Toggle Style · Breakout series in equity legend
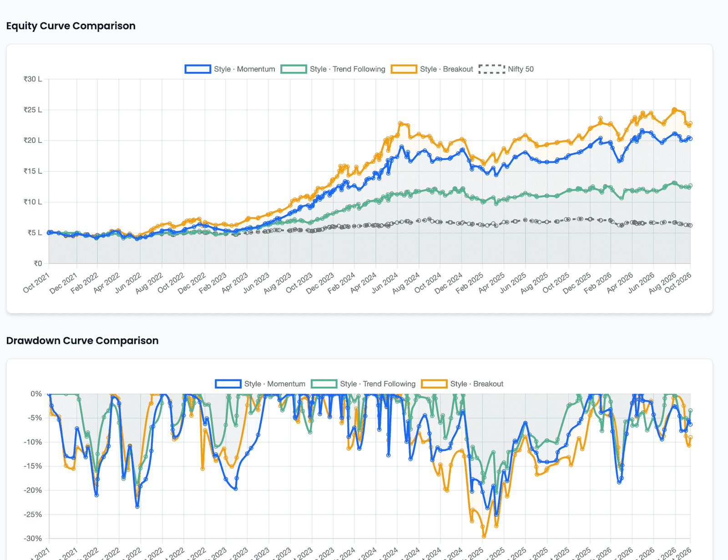 (x=432, y=69)
